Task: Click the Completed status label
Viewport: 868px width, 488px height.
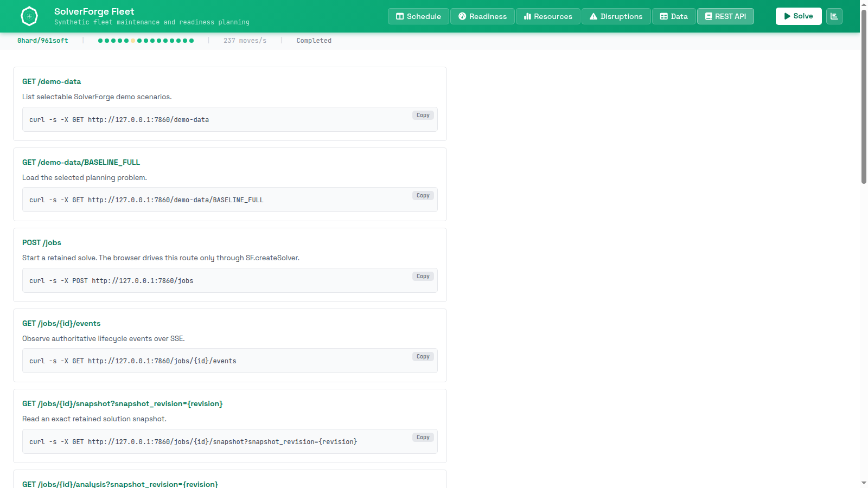Action: pos(314,41)
